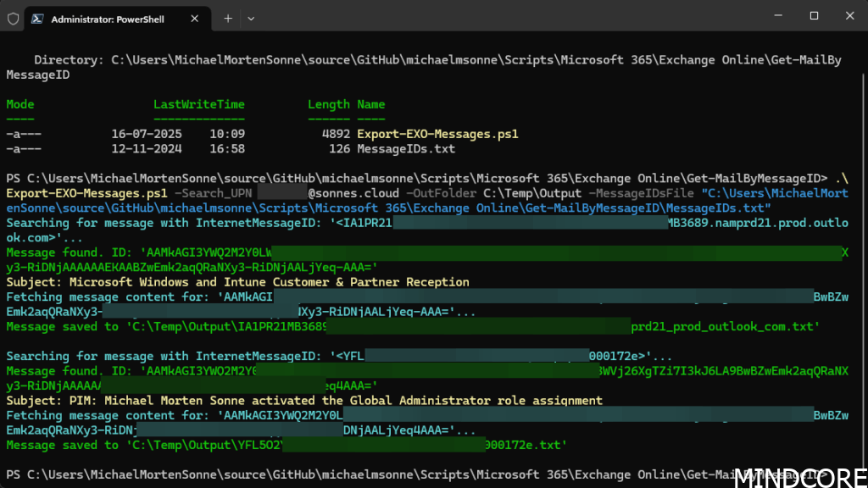
Task: Click the Mode column header text
Action: tap(20, 104)
